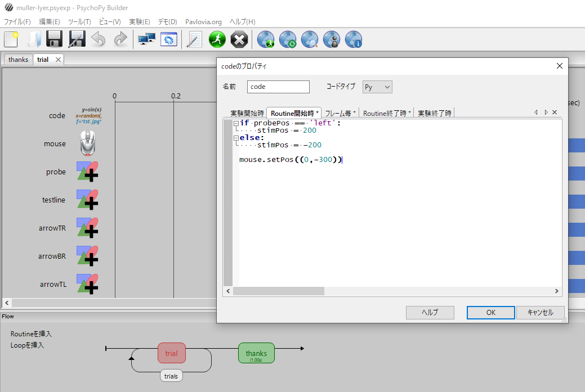Click the キャンセル button

point(540,313)
